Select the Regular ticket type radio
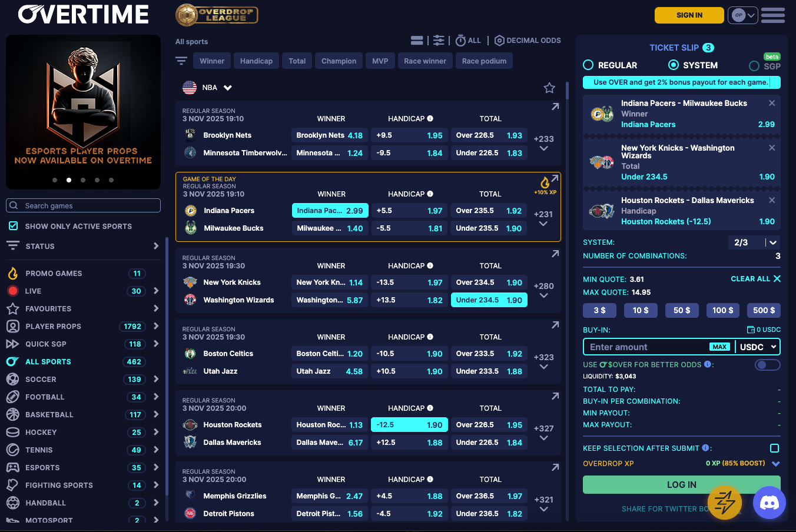Image resolution: width=796 pixels, height=532 pixels. coord(588,65)
